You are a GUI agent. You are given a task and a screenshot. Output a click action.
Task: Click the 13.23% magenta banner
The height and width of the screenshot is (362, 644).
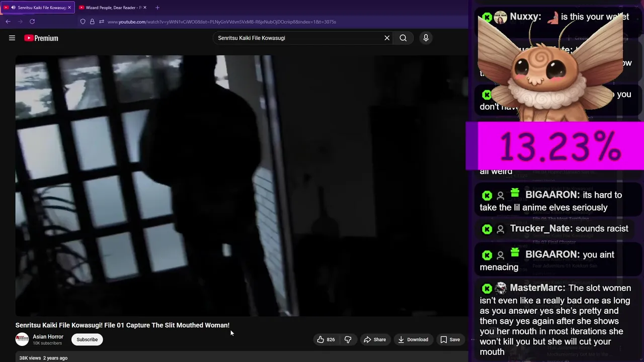(554, 146)
